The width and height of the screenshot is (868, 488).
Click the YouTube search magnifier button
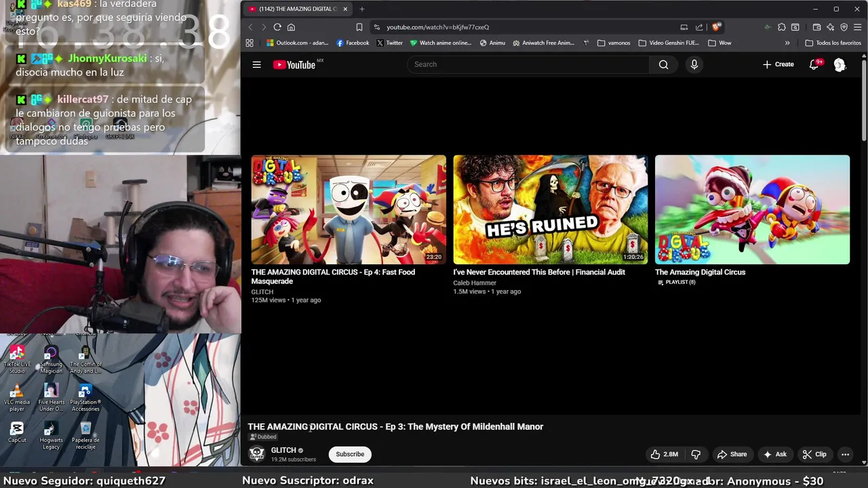[x=663, y=64]
